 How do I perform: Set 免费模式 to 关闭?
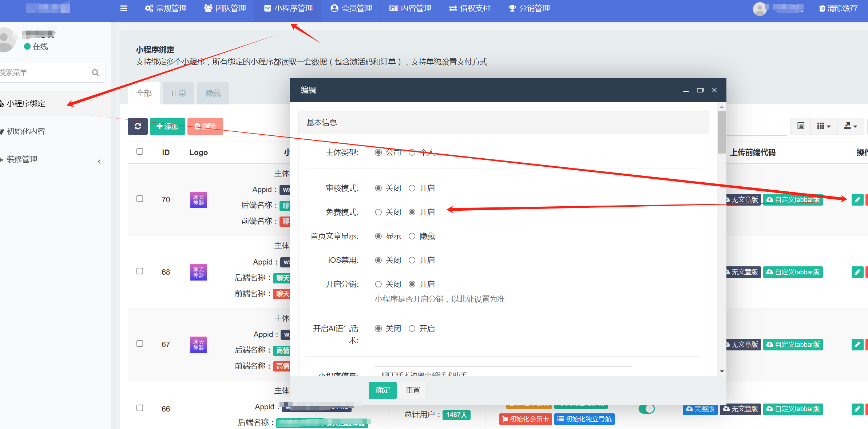point(378,212)
